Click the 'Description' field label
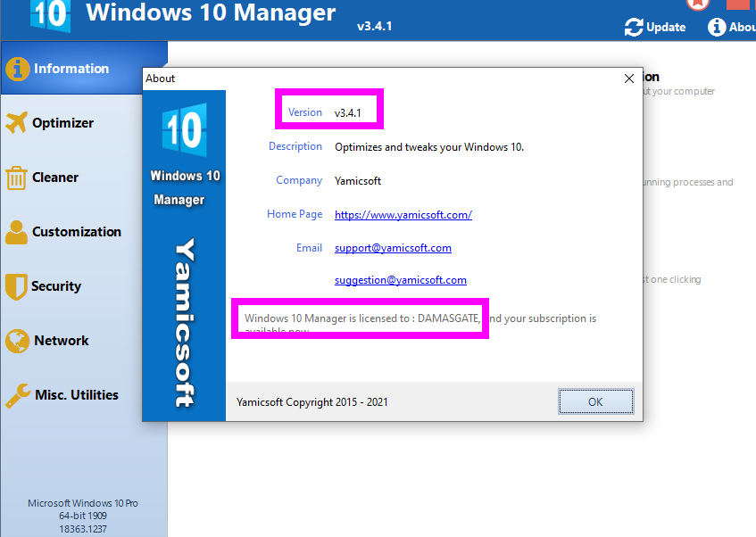The image size is (756, 537). pos(295,146)
